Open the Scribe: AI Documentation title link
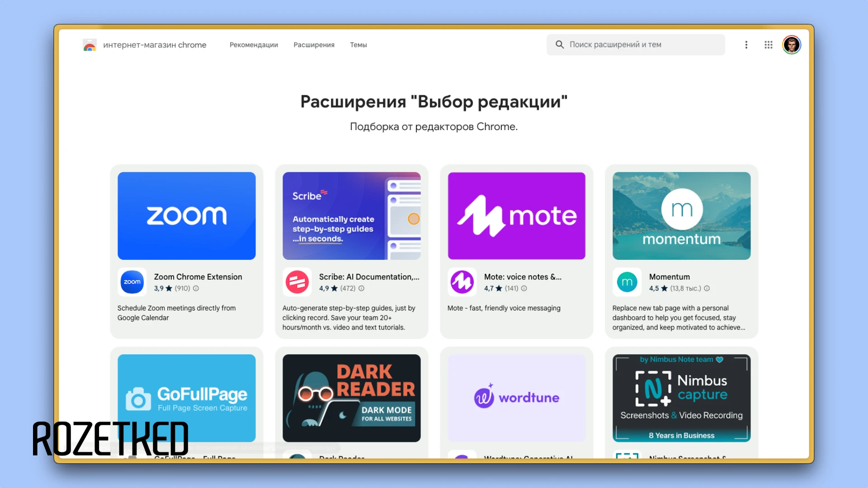Image resolution: width=868 pixels, height=488 pixels. click(369, 277)
